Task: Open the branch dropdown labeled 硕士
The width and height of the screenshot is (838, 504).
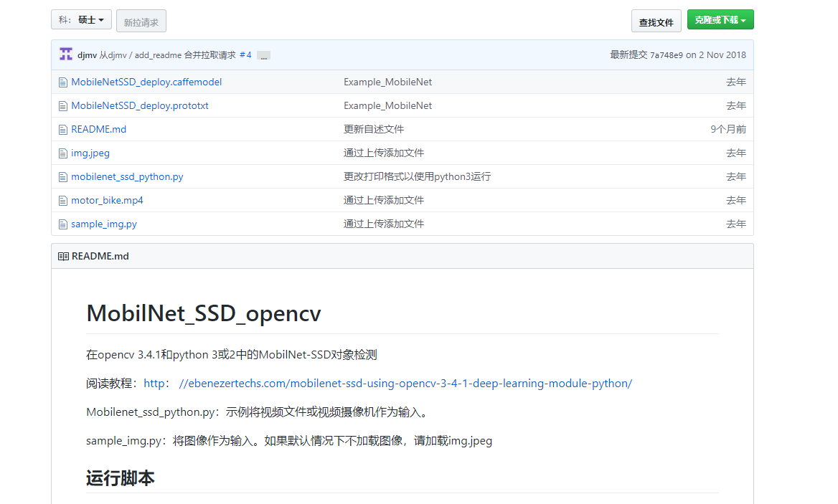Action: (81, 20)
